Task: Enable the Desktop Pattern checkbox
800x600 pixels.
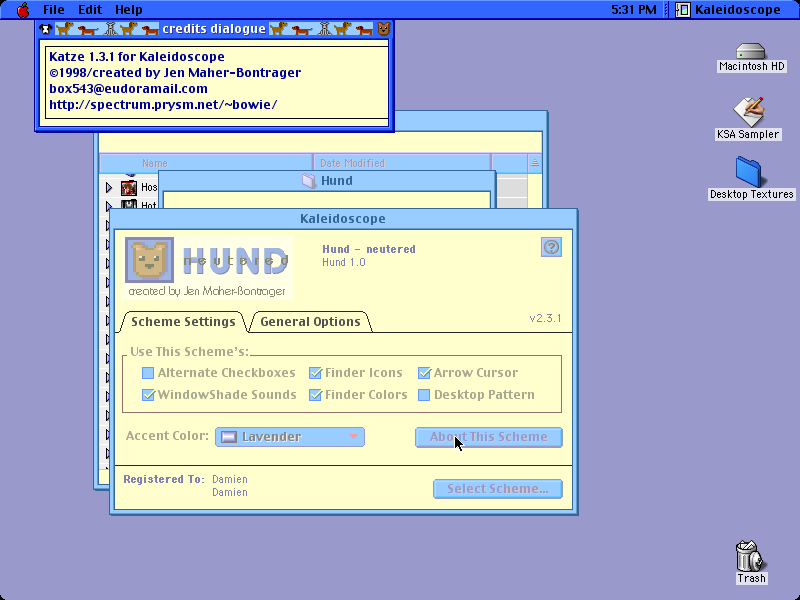Action: (424, 395)
